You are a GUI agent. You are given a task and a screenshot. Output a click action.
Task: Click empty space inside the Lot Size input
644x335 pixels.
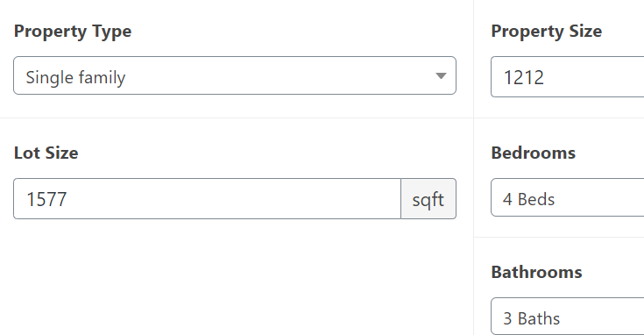[234, 198]
